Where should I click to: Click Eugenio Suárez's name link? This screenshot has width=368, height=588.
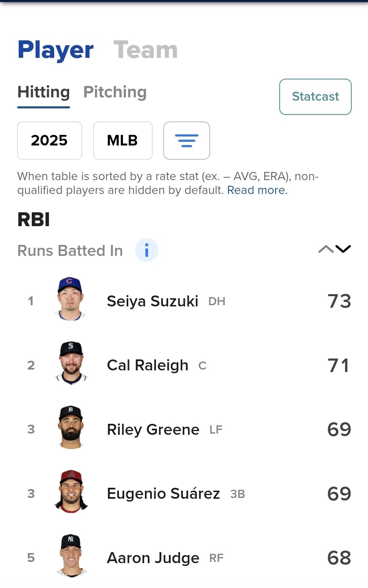(x=163, y=493)
